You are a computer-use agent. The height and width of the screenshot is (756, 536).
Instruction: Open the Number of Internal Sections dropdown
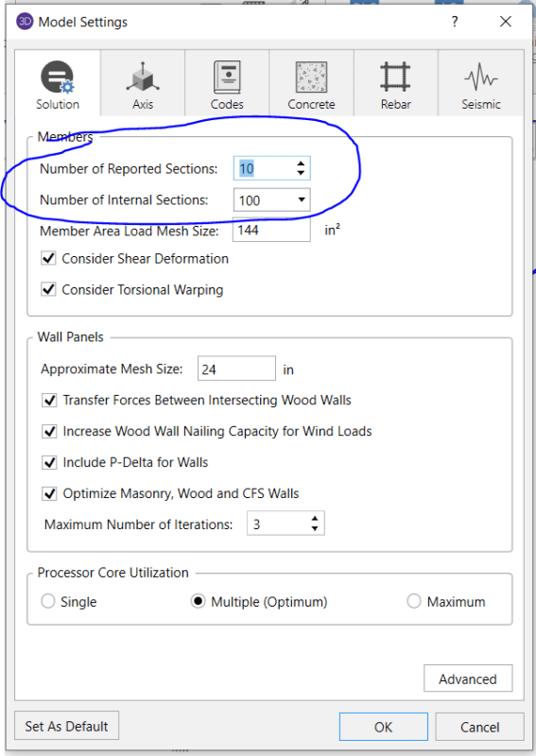coord(302,199)
